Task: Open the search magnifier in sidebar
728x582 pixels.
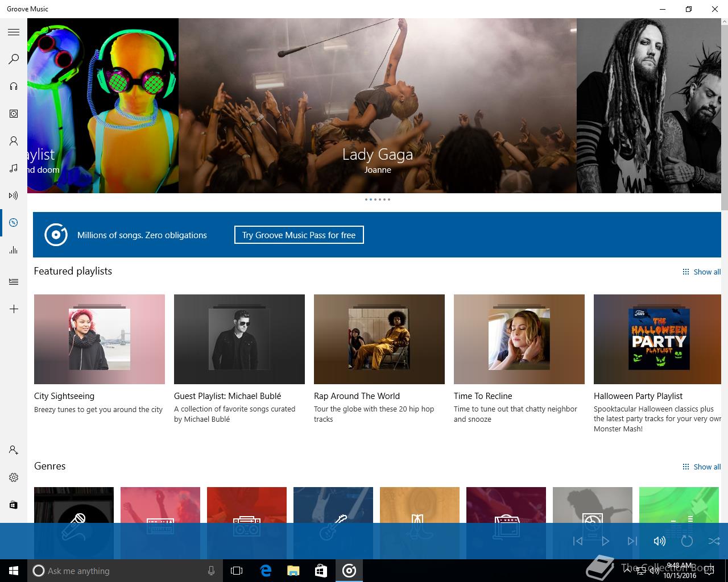Action: (x=14, y=59)
